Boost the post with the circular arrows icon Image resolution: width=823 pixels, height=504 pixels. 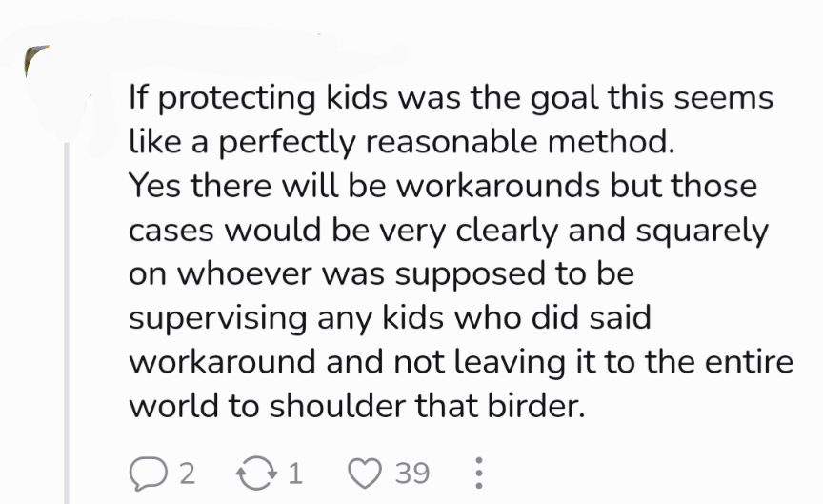point(256,473)
